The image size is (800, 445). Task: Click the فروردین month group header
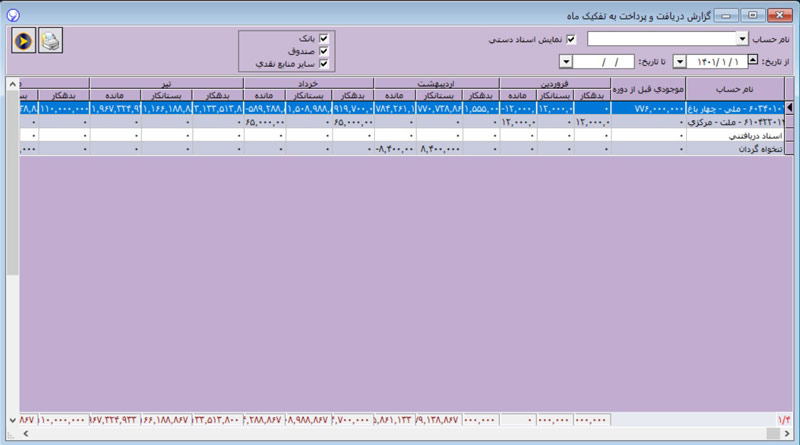click(555, 84)
